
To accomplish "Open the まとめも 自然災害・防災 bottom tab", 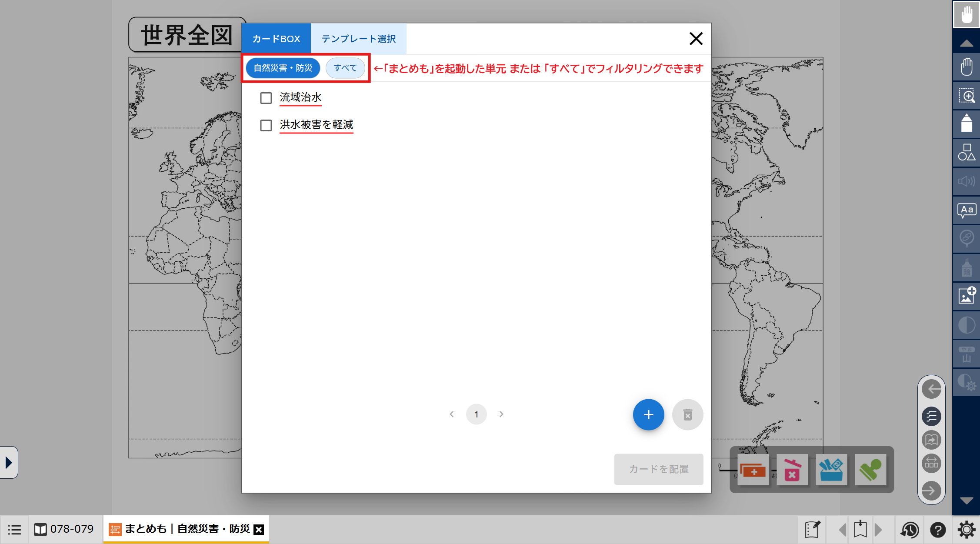I will point(182,529).
